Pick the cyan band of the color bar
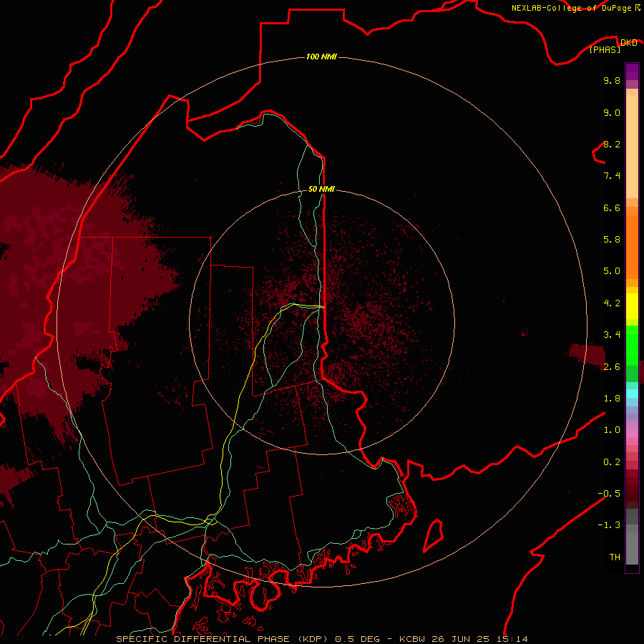The height and width of the screenshot is (644, 644). pos(632,394)
